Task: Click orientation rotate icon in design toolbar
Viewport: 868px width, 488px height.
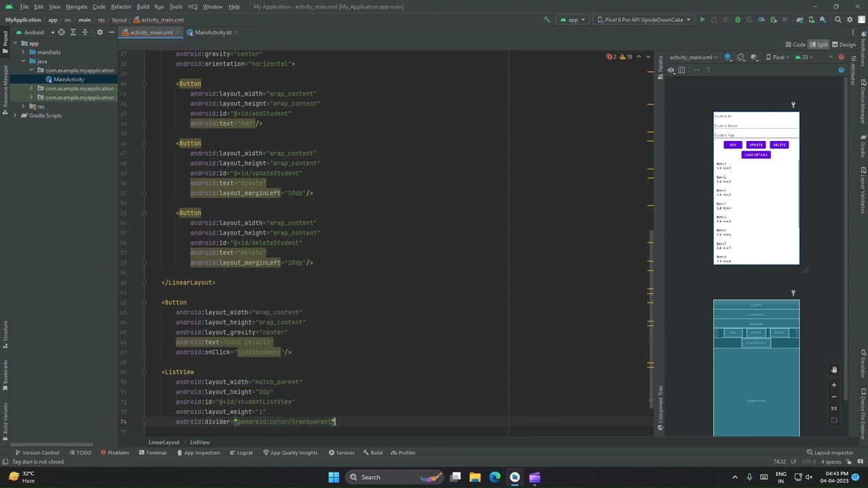Action: [x=741, y=57]
